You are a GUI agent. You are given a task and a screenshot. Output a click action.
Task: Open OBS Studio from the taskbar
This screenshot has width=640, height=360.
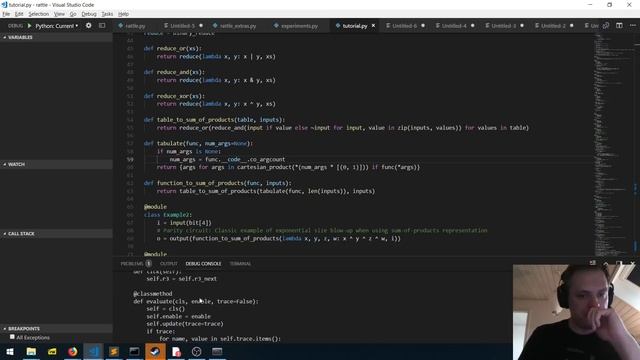pos(196,351)
